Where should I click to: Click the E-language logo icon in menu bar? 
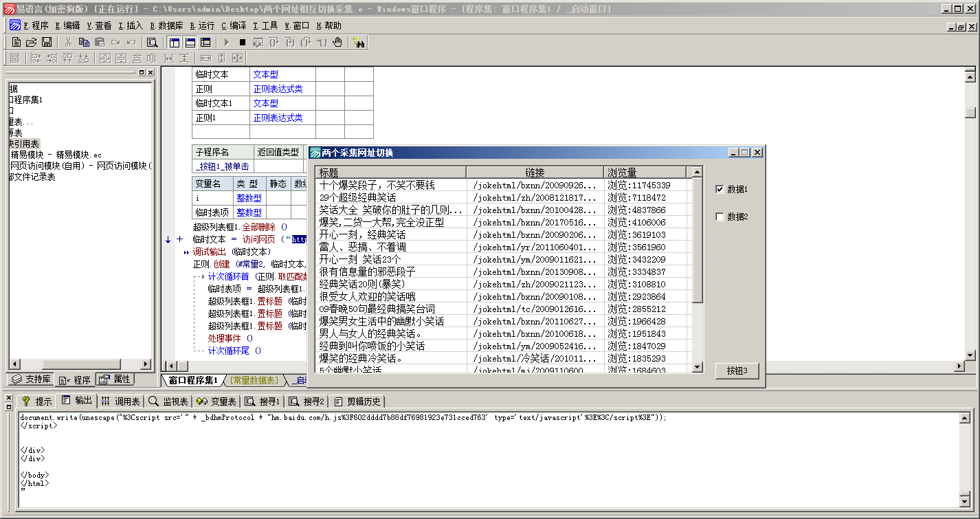14,25
